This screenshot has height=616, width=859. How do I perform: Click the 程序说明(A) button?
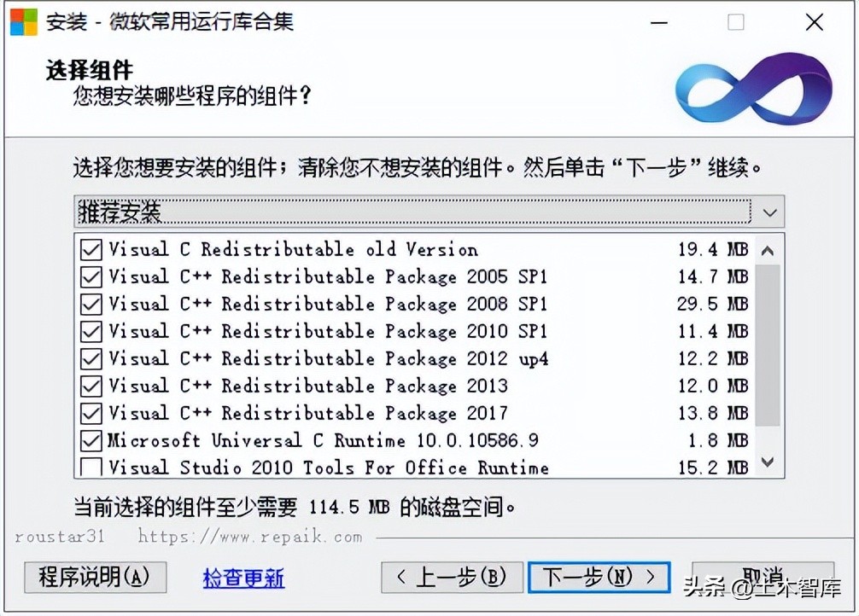pyautogui.click(x=95, y=578)
